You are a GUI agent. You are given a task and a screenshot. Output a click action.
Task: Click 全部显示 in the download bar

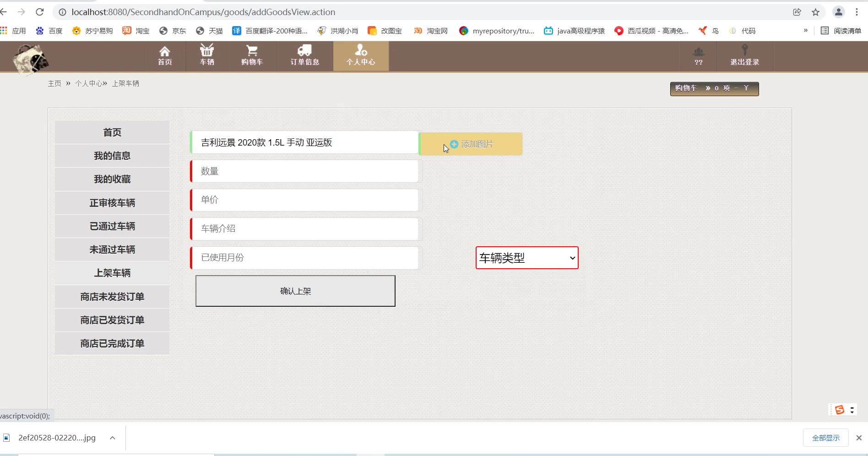pos(826,438)
